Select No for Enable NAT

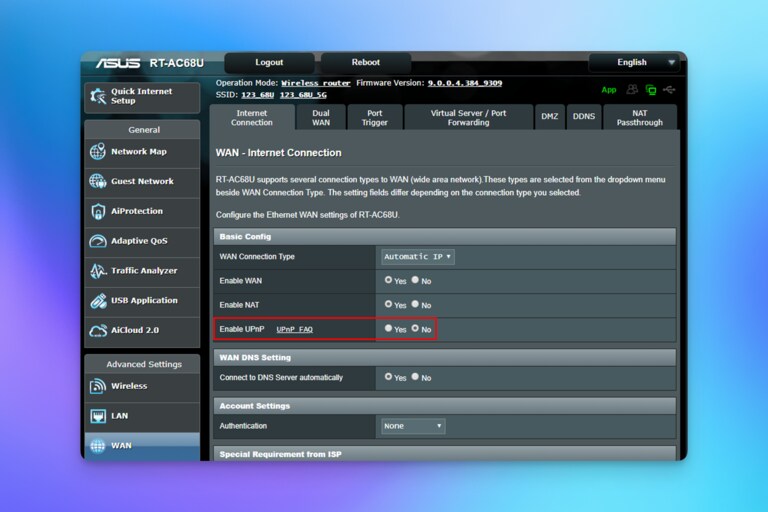(x=415, y=304)
